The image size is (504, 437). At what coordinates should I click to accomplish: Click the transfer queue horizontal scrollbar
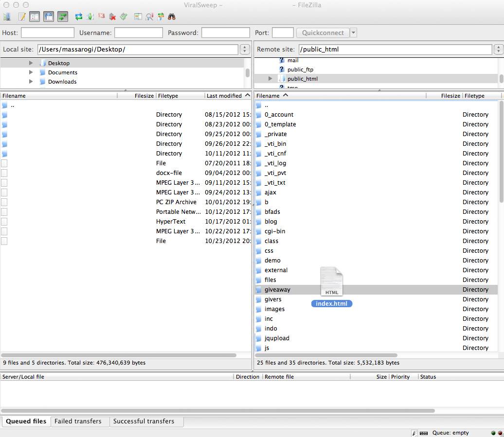coord(218,411)
